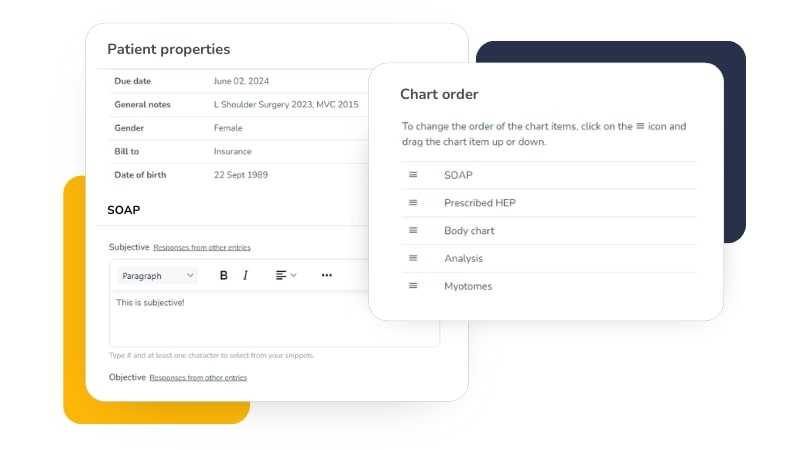Click the drag handle beside Body chart
The width and height of the screenshot is (800, 450).
[x=412, y=231]
